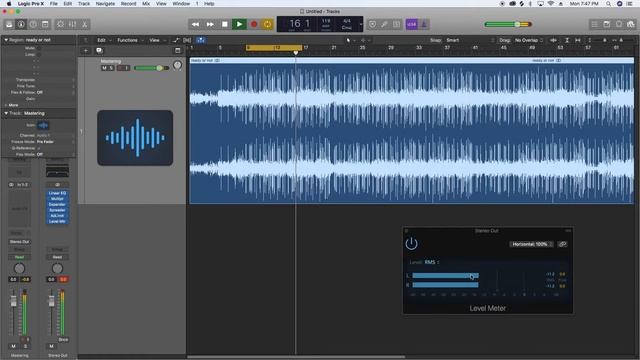The width and height of the screenshot is (640, 360).
Task: Click Stereo Out output slot
Action: pos(19,242)
